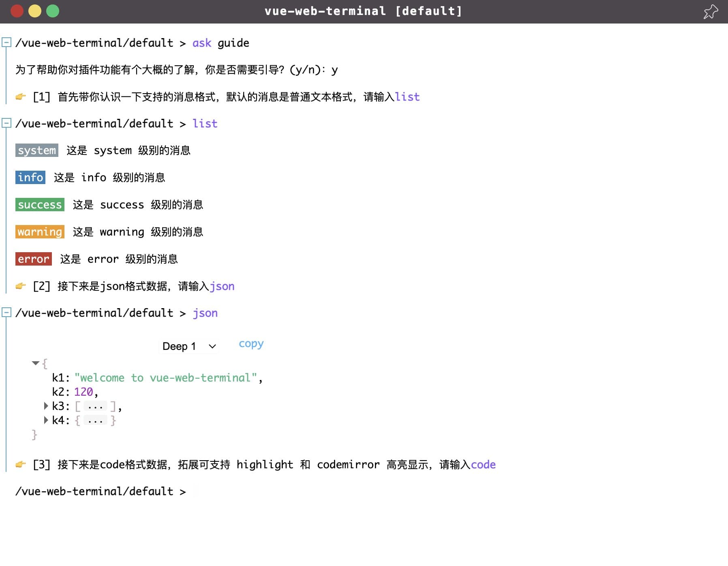This screenshot has height=566, width=728.
Task: Click the pointing hand icon beside step [1]
Action: [x=21, y=96]
